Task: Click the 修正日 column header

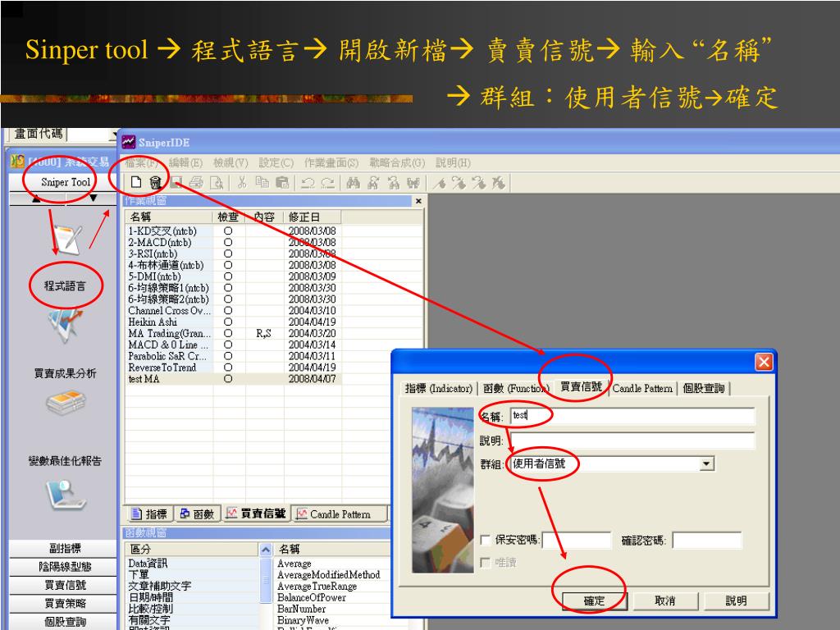Action: (313, 217)
